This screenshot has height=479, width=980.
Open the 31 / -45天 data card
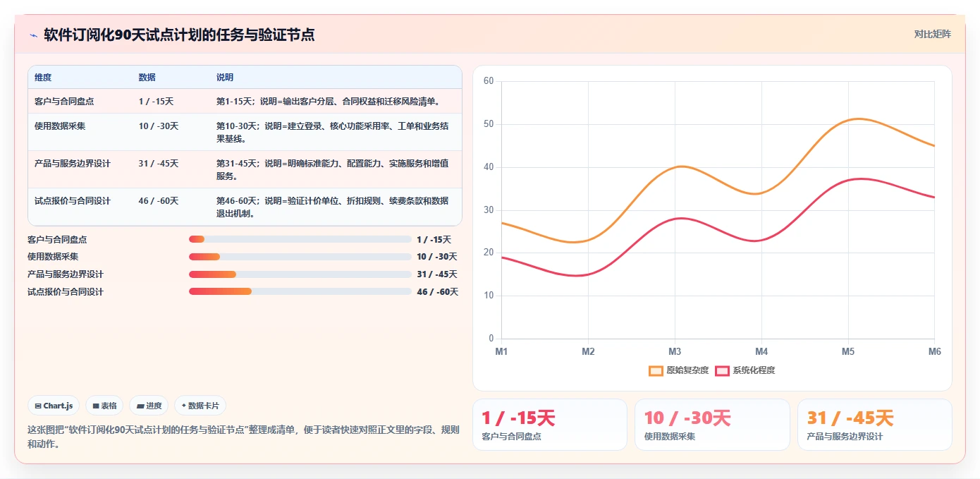(875, 425)
